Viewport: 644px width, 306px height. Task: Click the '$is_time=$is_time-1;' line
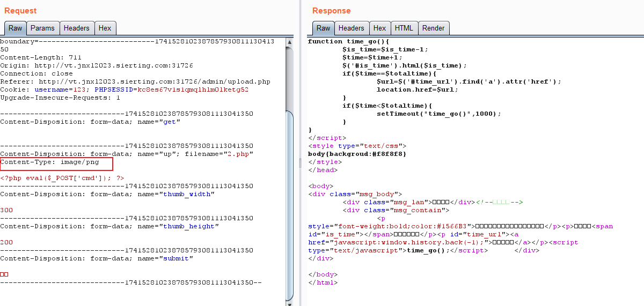pos(385,49)
